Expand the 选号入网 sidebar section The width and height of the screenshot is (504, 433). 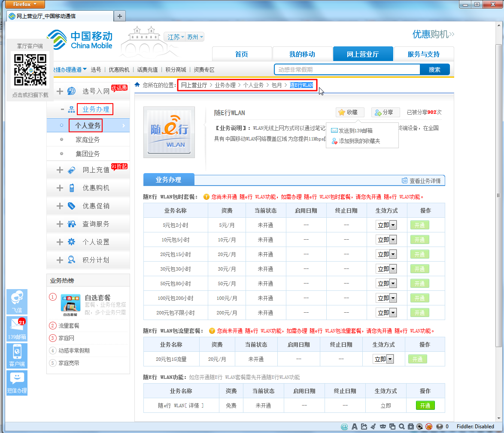[60, 91]
